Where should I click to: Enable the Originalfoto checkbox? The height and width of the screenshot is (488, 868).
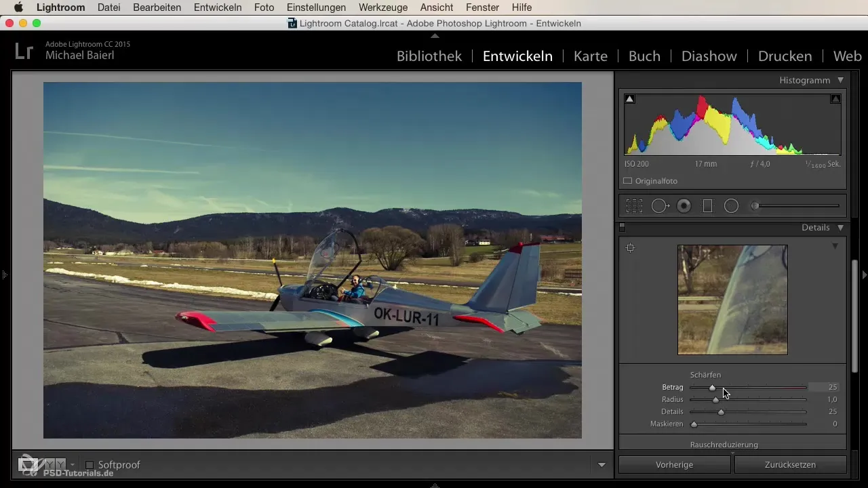tap(628, 181)
